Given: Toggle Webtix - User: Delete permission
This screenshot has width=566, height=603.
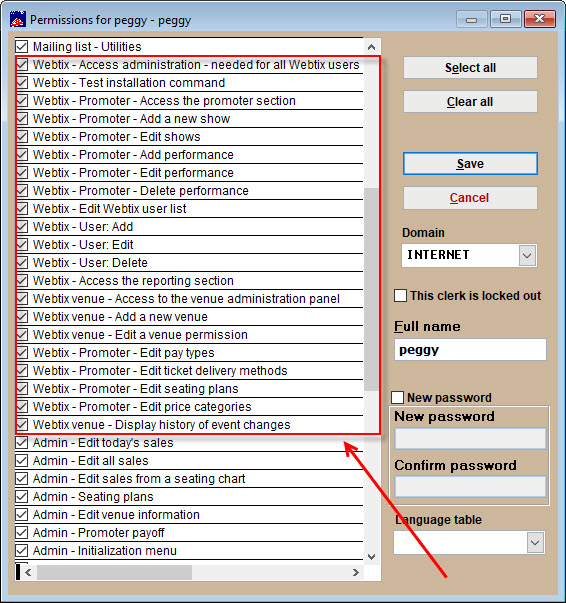Looking at the screenshot, I should tap(22, 263).
